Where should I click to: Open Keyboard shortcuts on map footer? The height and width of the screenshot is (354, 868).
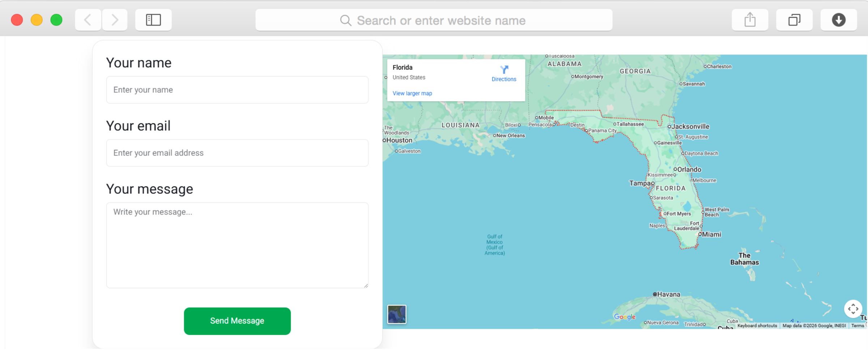click(x=757, y=326)
